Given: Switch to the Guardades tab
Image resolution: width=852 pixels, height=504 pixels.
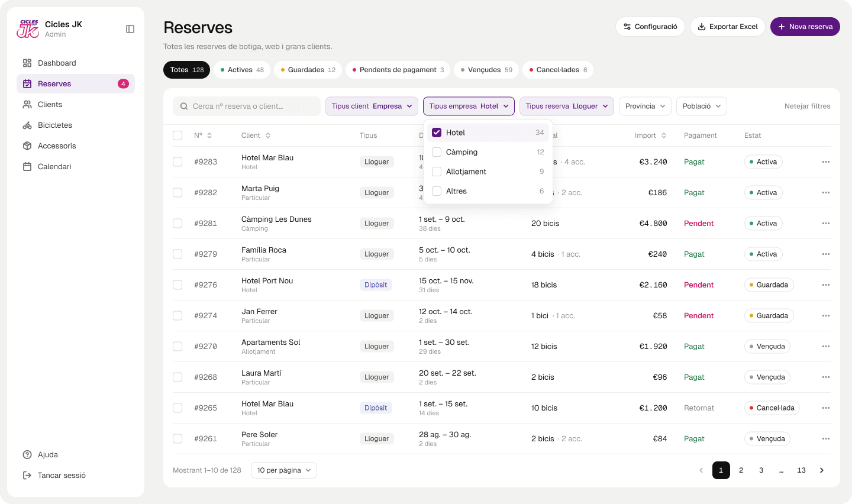Looking at the screenshot, I should tap(308, 70).
